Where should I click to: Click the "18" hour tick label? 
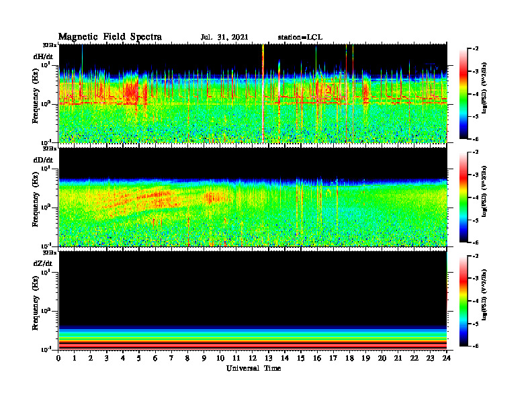349,358
